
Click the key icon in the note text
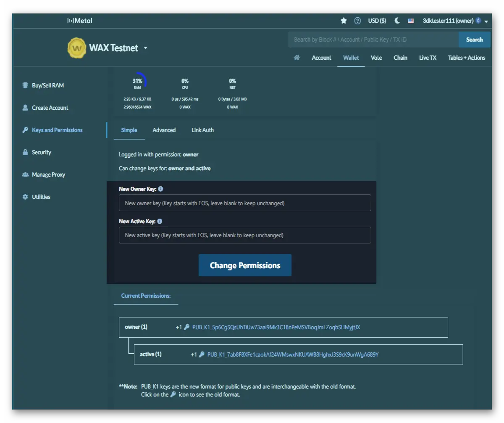[x=173, y=395]
